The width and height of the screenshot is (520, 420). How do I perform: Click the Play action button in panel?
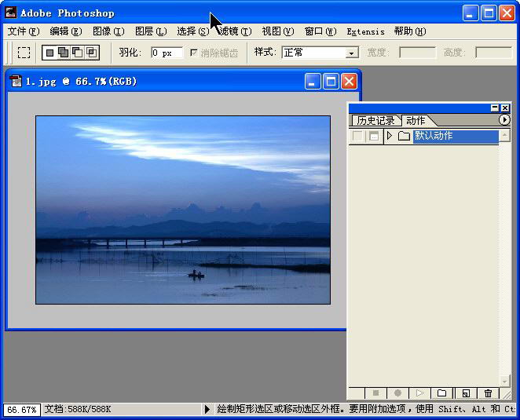click(x=420, y=393)
